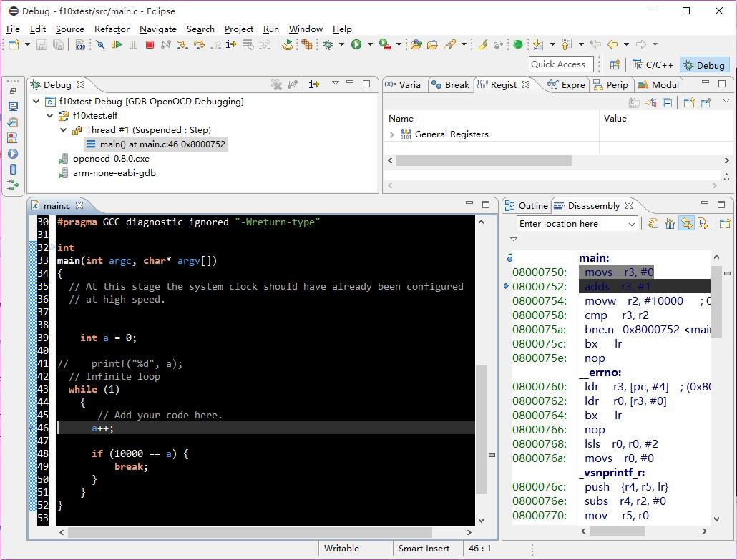Image resolution: width=737 pixels, height=560 pixels.
Task: Select the main() at main.c:46 stack frame
Action: [x=162, y=144]
